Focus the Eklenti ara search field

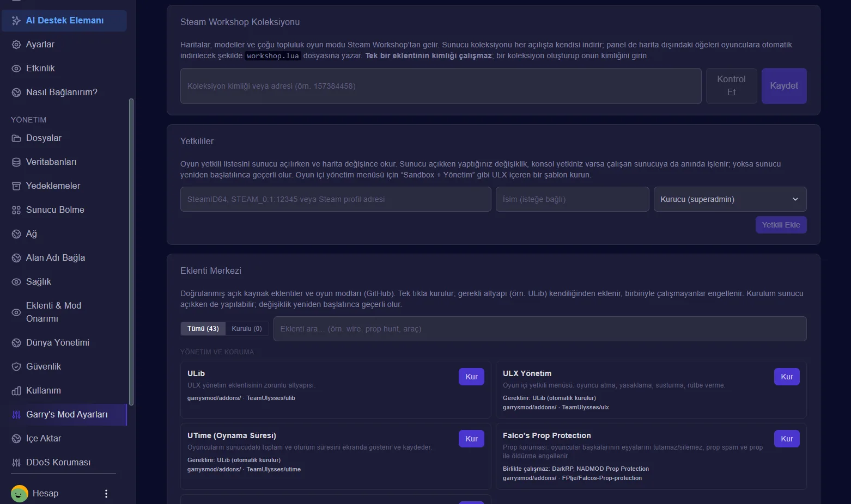pos(540,329)
